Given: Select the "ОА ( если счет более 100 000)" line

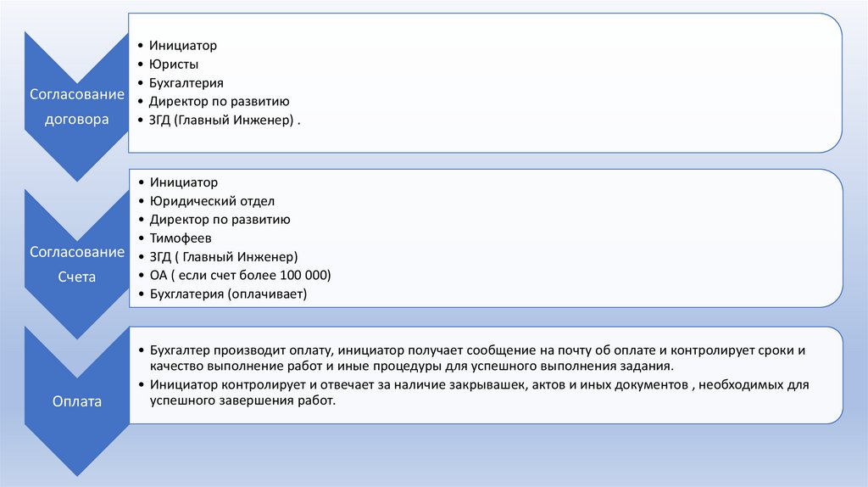Looking at the screenshot, I should pyautogui.click(x=240, y=276).
